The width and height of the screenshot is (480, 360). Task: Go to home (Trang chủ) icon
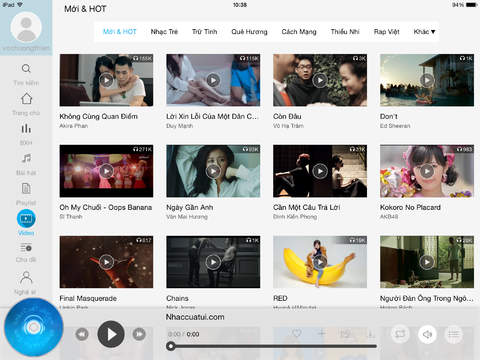tap(26, 99)
